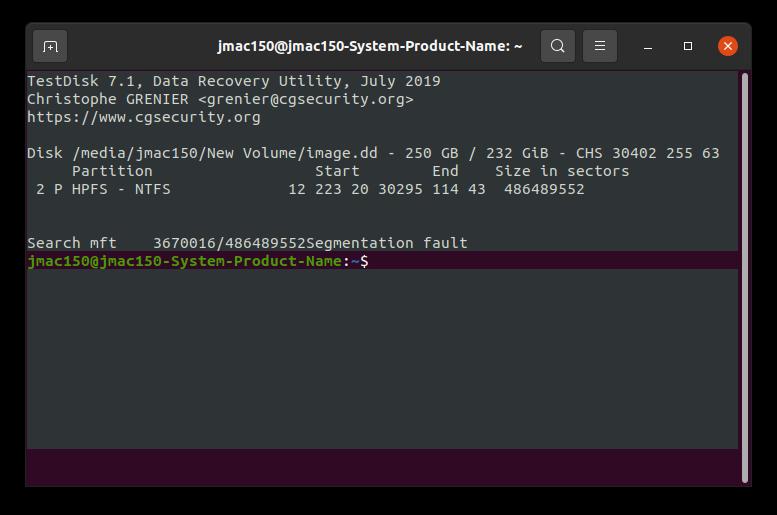The height and width of the screenshot is (515, 777).
Task: Maximize the terminal window
Action: point(688,46)
